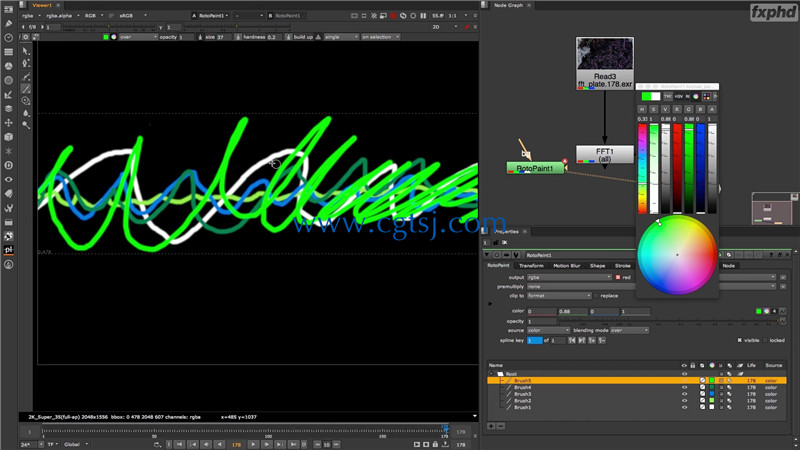Click the color wheel icon next to color fields
The height and width of the screenshot is (450, 800).
coord(766,311)
